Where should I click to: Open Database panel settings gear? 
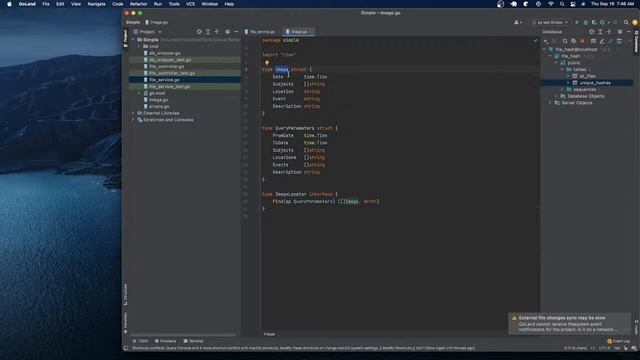pyautogui.click(x=620, y=31)
